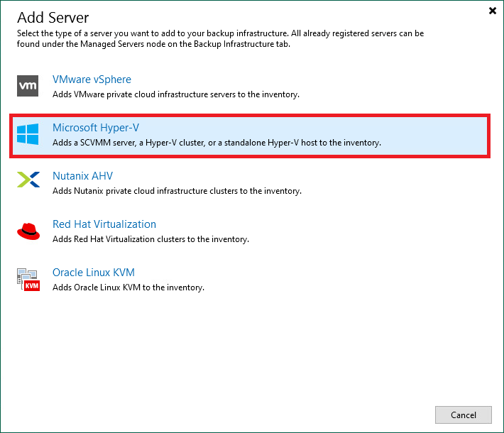Click the Microsoft Hyper-V Windows logo icon

(28, 134)
